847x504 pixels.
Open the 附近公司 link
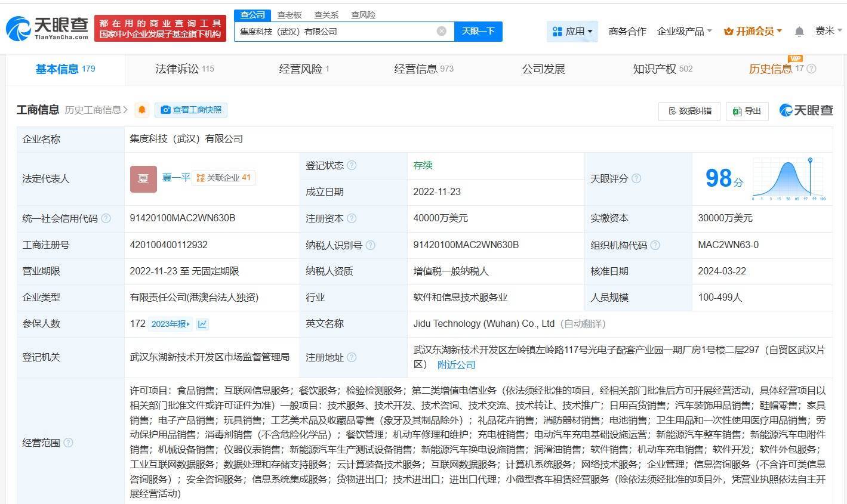pos(457,364)
